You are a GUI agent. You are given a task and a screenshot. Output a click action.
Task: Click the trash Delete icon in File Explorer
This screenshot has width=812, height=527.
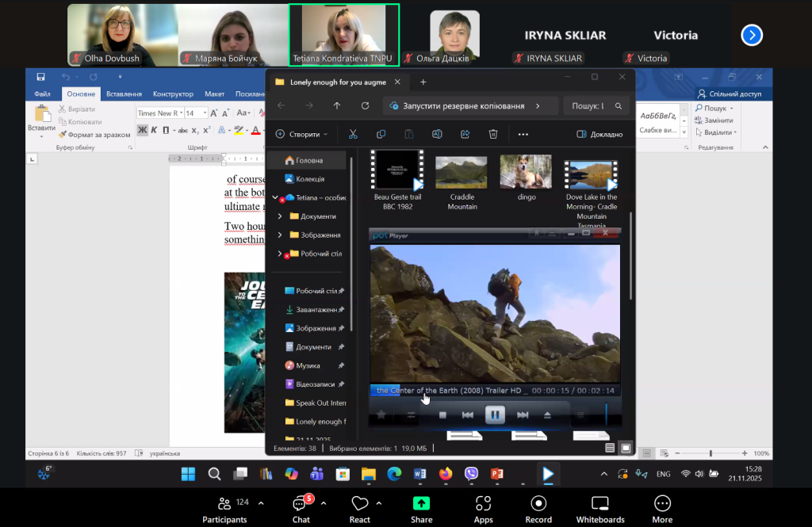coord(493,135)
